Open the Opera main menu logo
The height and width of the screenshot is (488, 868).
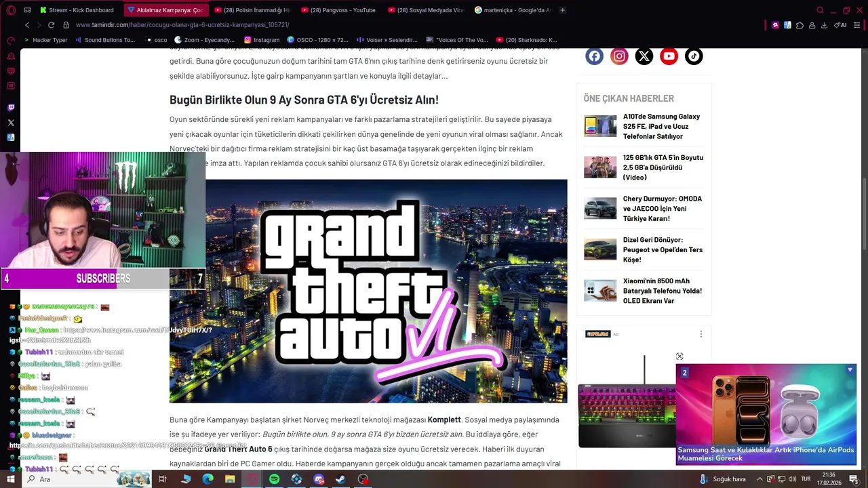(11, 10)
